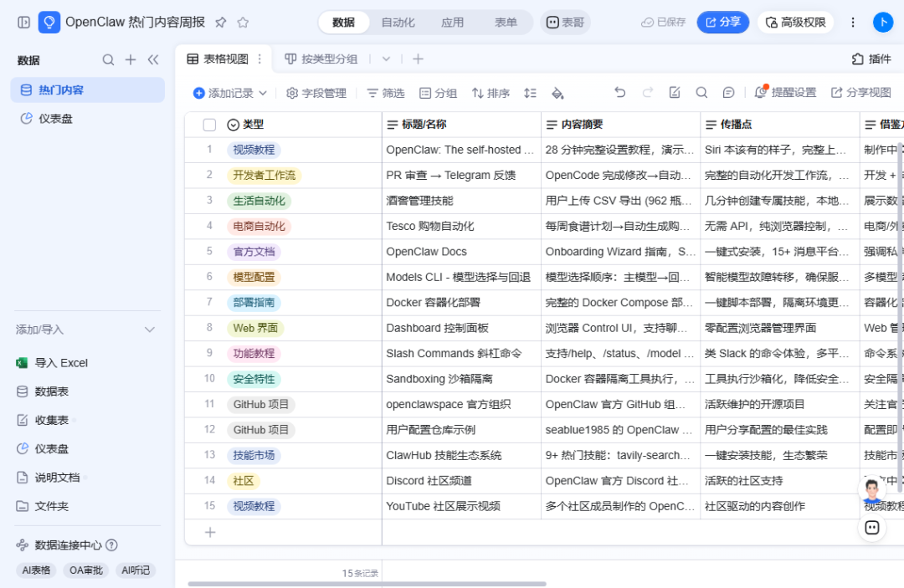Open the row height icon
904x588 pixels.
[530, 93]
